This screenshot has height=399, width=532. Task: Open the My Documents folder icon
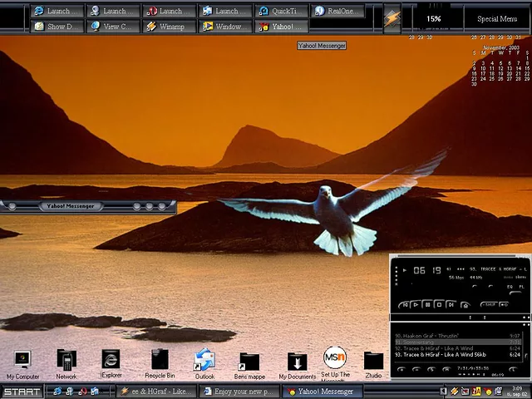(x=297, y=361)
